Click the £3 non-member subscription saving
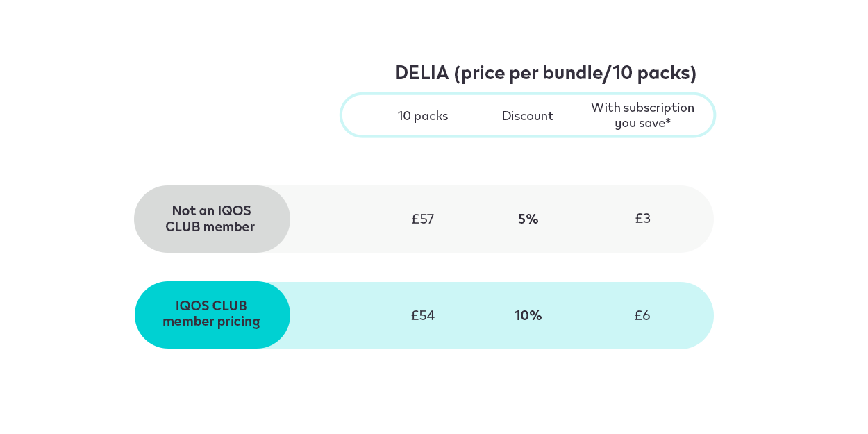 point(642,218)
